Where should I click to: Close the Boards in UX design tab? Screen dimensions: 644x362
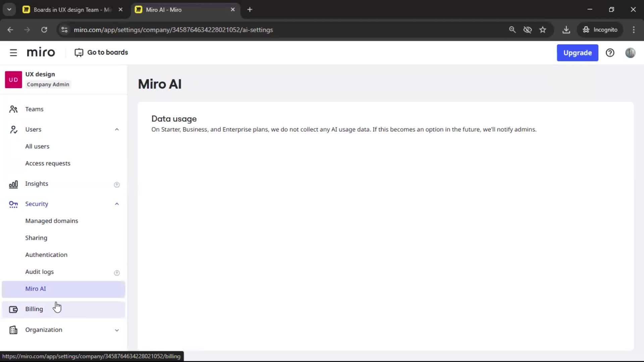[x=120, y=9]
